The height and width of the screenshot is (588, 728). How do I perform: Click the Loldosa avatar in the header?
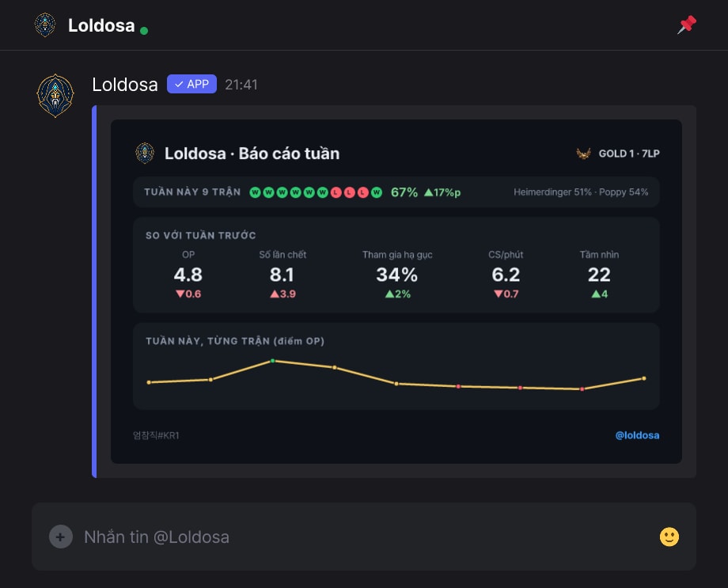45,25
